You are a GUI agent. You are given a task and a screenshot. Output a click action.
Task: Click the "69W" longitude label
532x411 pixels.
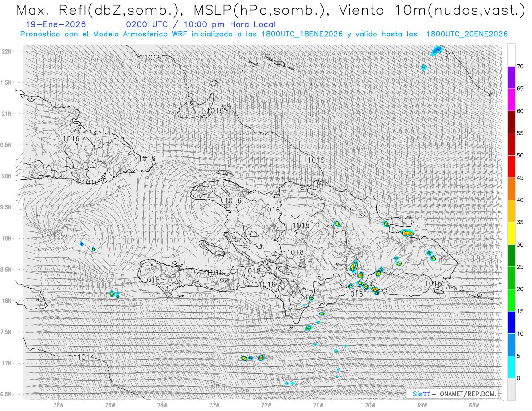click(422, 404)
